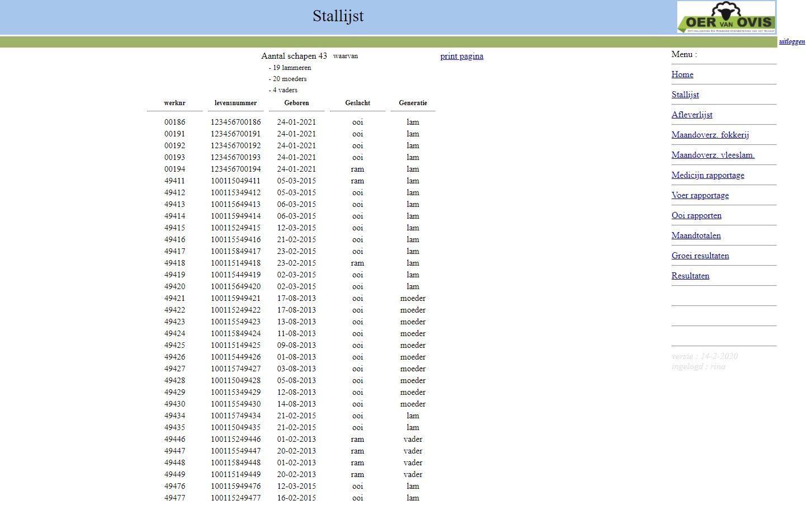Image resolution: width=812 pixels, height=505 pixels.
Task: Open the Home menu link
Action: pyautogui.click(x=682, y=74)
